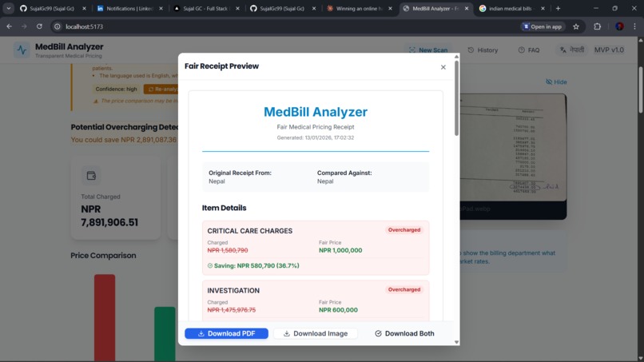The width and height of the screenshot is (644, 362).
Task: Click the red bar in Price Comparison chart
Action: (x=105, y=318)
